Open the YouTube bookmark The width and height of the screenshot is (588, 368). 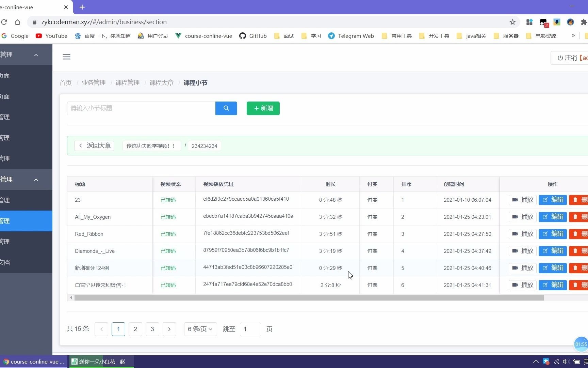click(52, 36)
